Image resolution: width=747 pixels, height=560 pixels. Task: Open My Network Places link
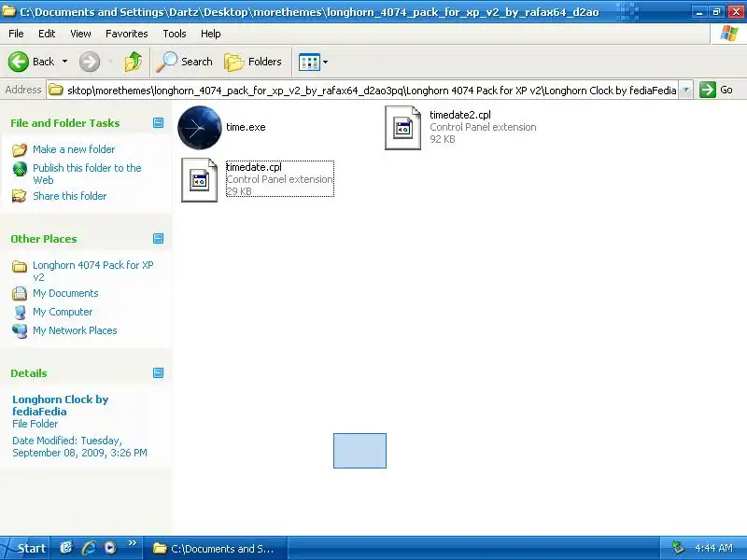(x=75, y=330)
